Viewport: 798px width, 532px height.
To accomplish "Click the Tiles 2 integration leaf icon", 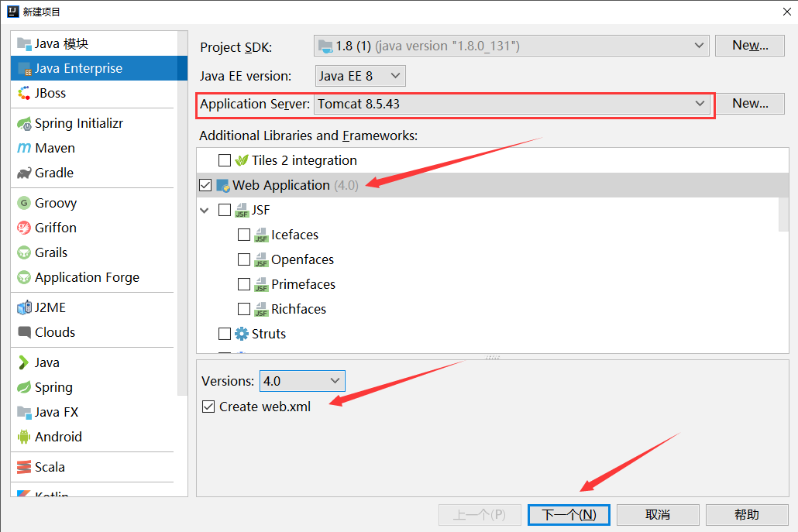I will [x=241, y=161].
